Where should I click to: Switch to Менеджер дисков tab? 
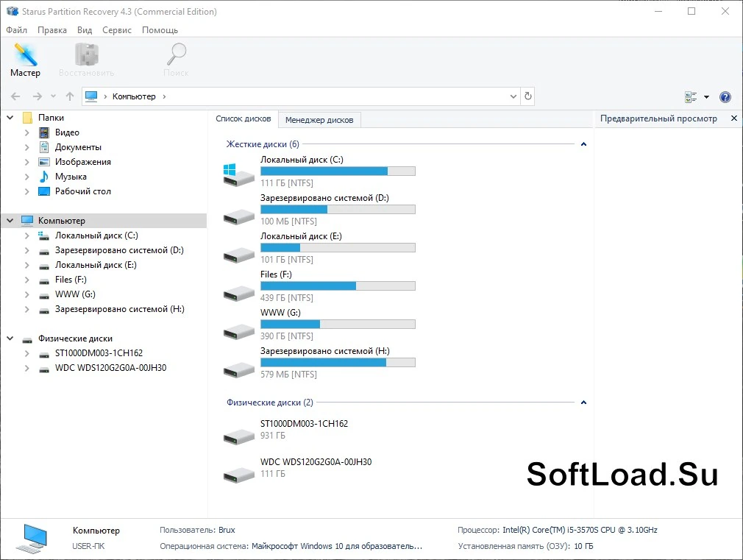point(319,120)
